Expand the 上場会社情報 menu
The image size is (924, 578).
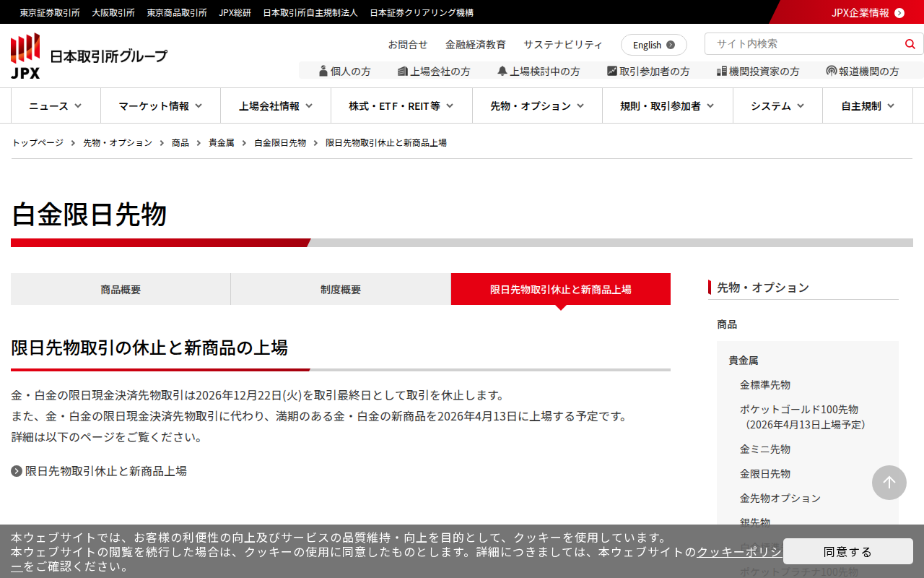[x=276, y=105]
